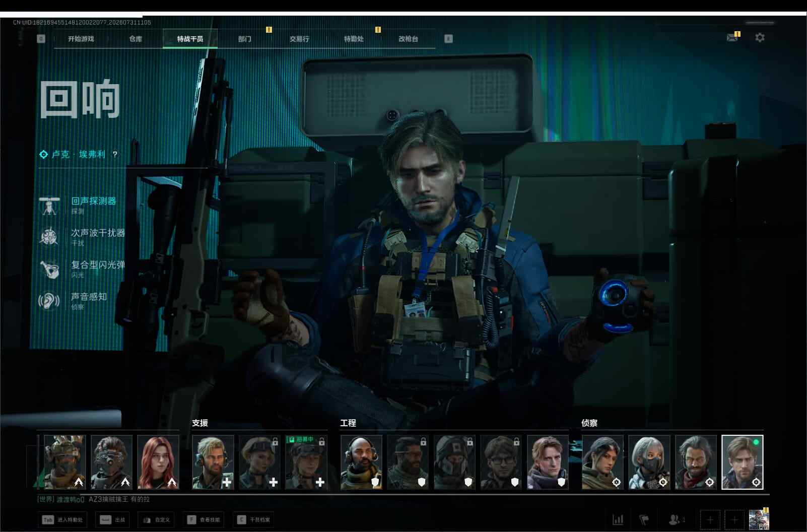Select the 复合型闪光弹 skill icon
The height and width of the screenshot is (532, 807).
[49, 269]
